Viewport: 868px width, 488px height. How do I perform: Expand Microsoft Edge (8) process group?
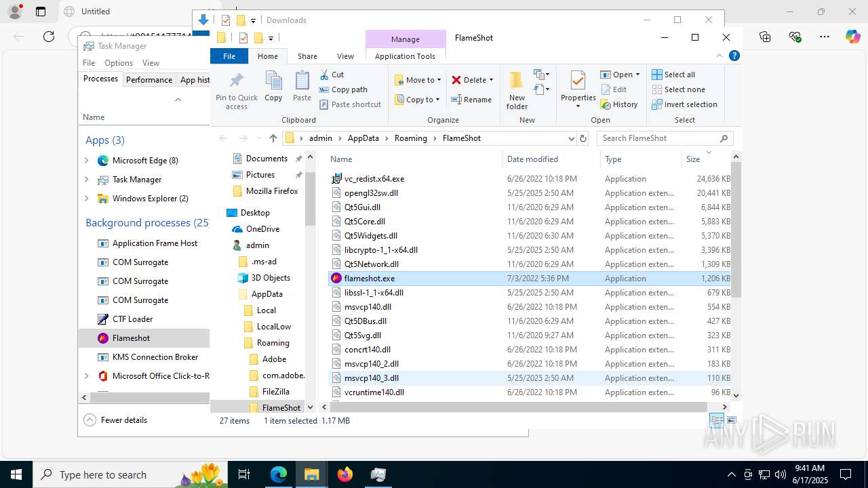tap(86, 161)
